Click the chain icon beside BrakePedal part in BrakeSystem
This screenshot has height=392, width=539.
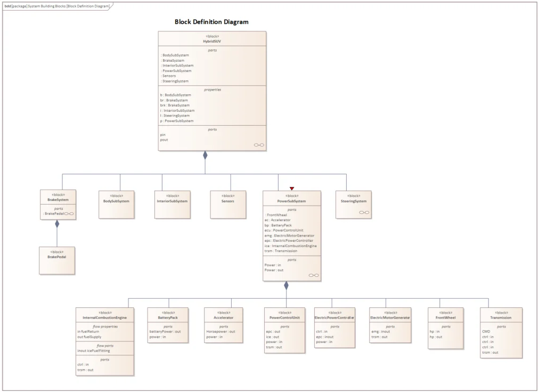69,213
